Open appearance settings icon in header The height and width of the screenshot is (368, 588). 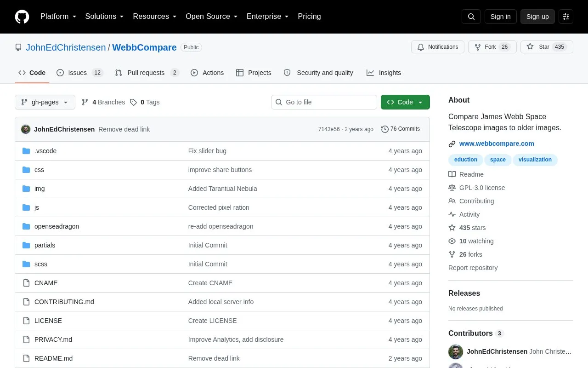[566, 17]
